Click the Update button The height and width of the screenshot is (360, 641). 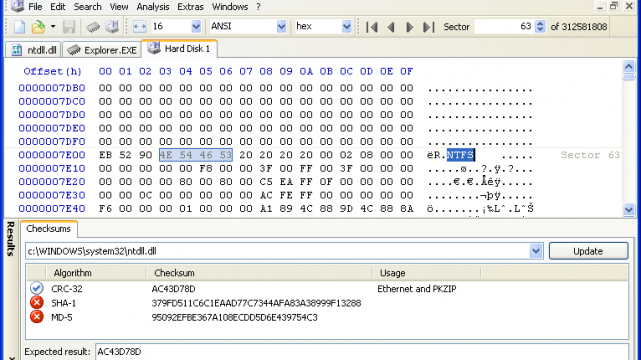(588, 251)
